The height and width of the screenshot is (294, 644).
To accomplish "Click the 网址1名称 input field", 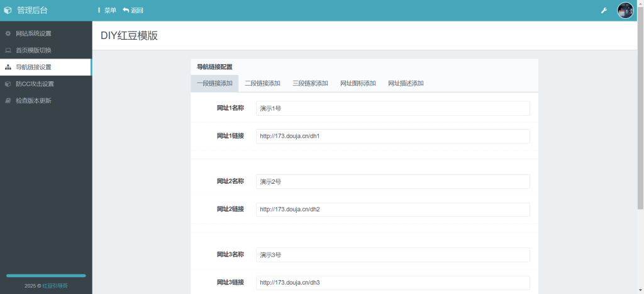I will point(392,108).
